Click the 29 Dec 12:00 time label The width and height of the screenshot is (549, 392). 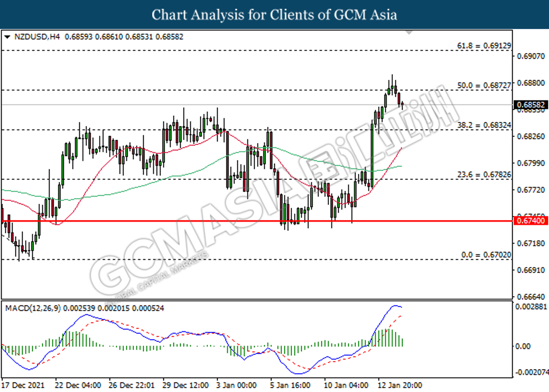pos(186,385)
